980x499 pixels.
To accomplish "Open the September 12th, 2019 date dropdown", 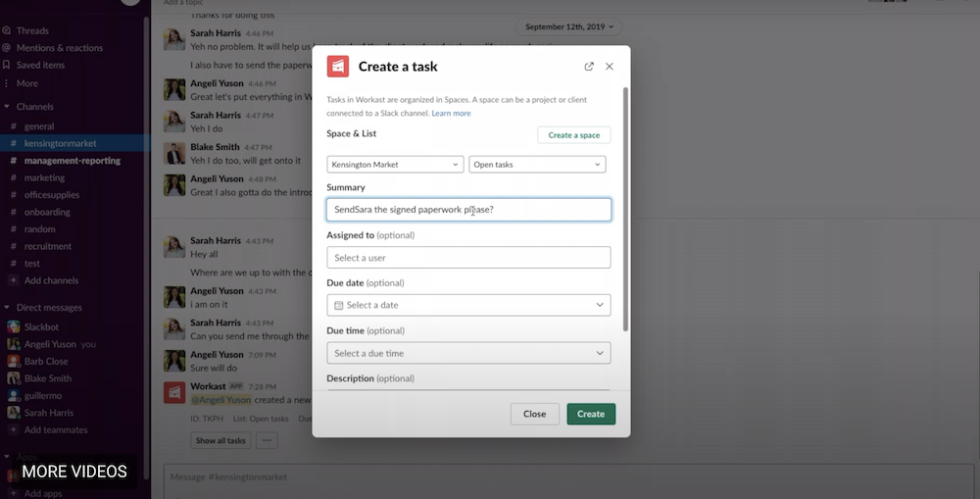I will coord(568,26).
